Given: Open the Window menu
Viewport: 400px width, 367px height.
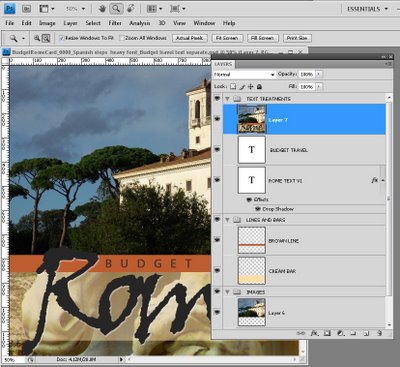Looking at the screenshot, I should [x=204, y=23].
